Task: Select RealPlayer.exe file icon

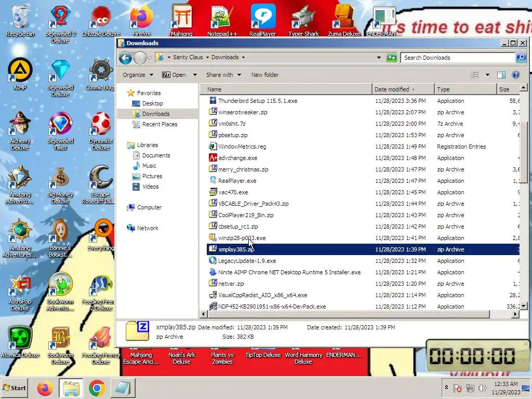Action: tap(212, 180)
